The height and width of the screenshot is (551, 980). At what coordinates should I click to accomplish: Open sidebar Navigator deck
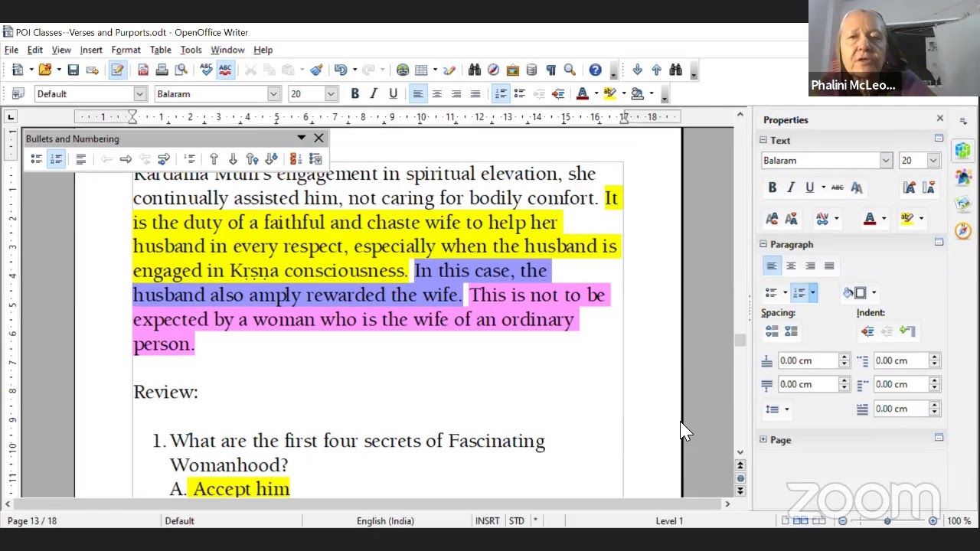coord(963,230)
